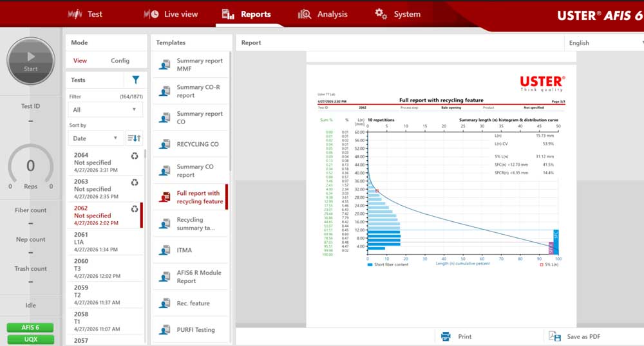Click the templates list scrollbar

[231, 111]
